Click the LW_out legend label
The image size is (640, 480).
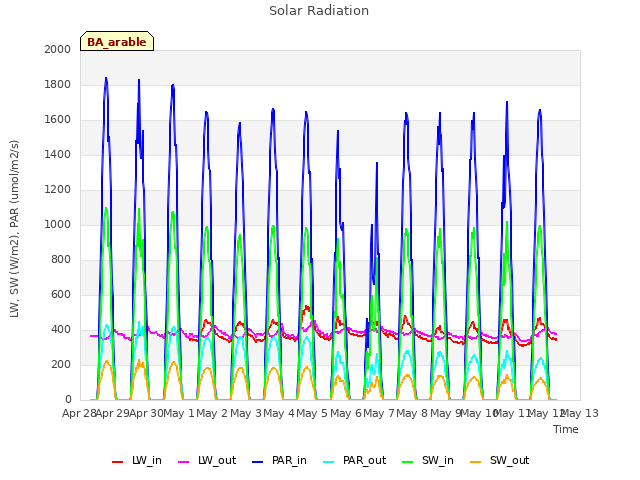click(217, 461)
